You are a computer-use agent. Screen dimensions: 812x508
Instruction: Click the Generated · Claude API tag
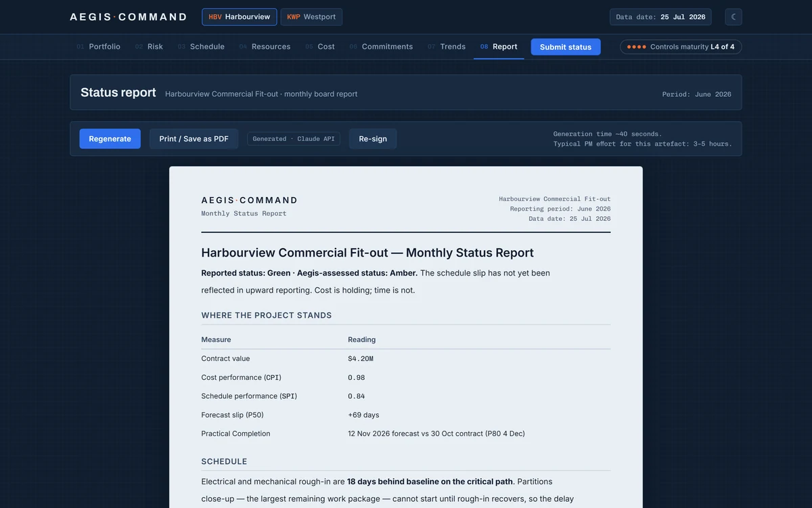(x=294, y=139)
